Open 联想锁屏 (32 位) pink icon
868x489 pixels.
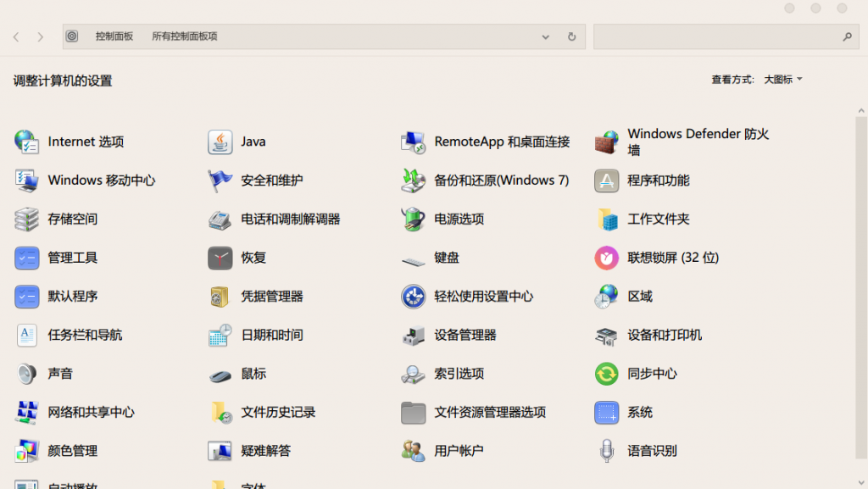(x=606, y=258)
